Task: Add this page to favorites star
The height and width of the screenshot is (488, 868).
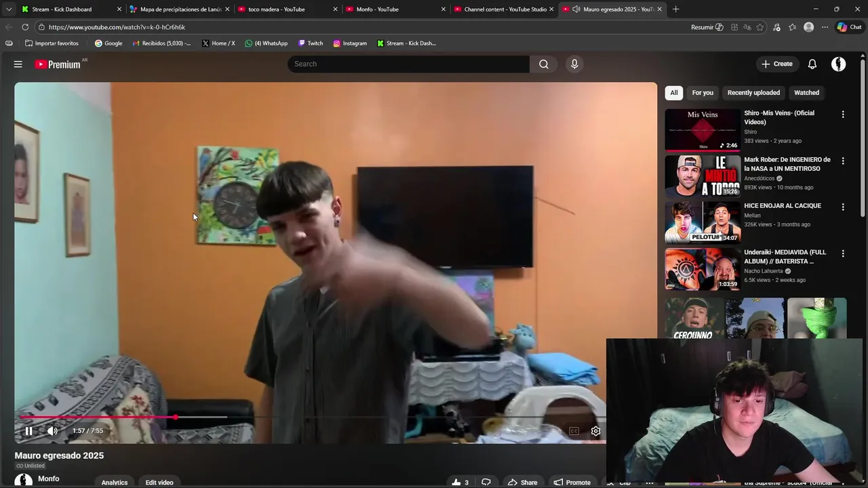Action: (760, 27)
